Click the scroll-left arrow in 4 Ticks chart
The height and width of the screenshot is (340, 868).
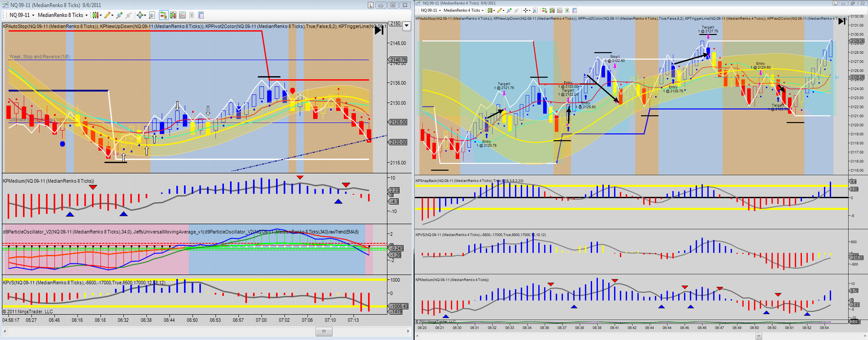coord(417,336)
